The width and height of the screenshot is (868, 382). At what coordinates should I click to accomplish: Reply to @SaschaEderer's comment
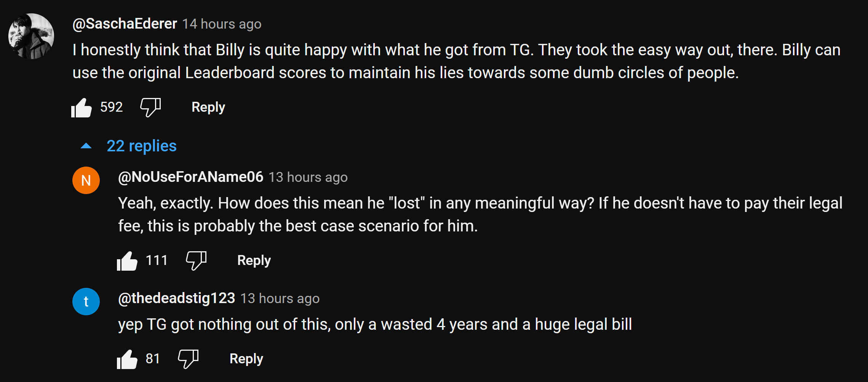[208, 107]
